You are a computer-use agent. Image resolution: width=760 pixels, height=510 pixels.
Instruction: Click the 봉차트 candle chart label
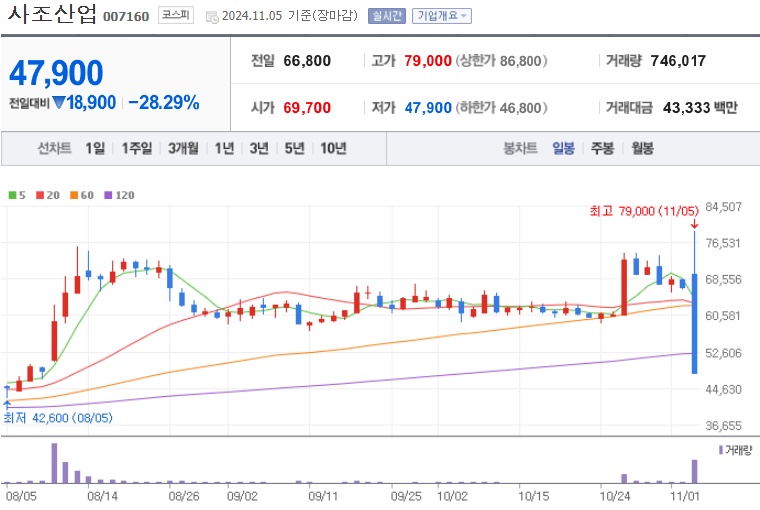click(520, 148)
